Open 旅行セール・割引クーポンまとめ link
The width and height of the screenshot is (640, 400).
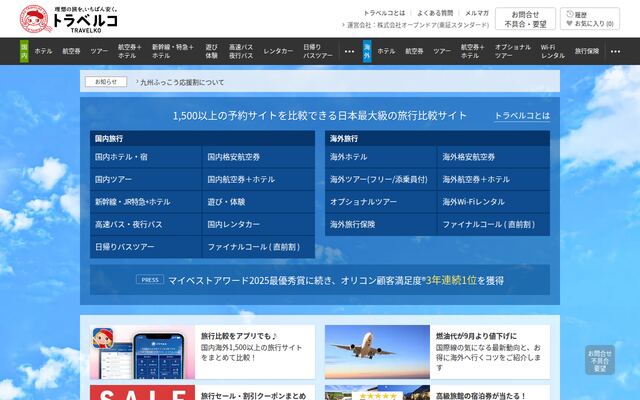(253, 396)
